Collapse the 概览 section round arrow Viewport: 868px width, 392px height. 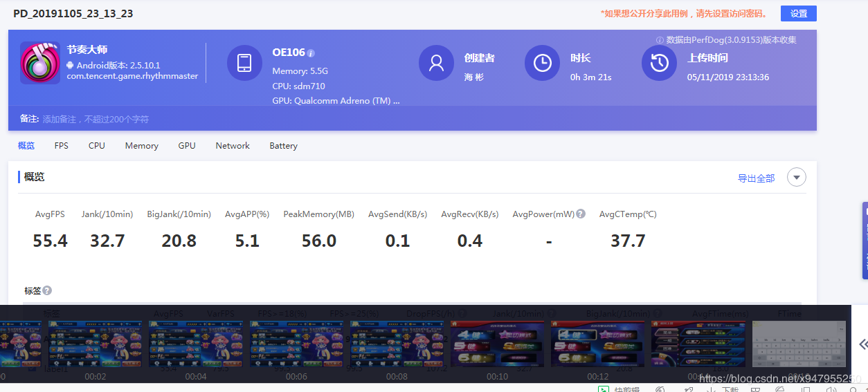pyautogui.click(x=797, y=178)
